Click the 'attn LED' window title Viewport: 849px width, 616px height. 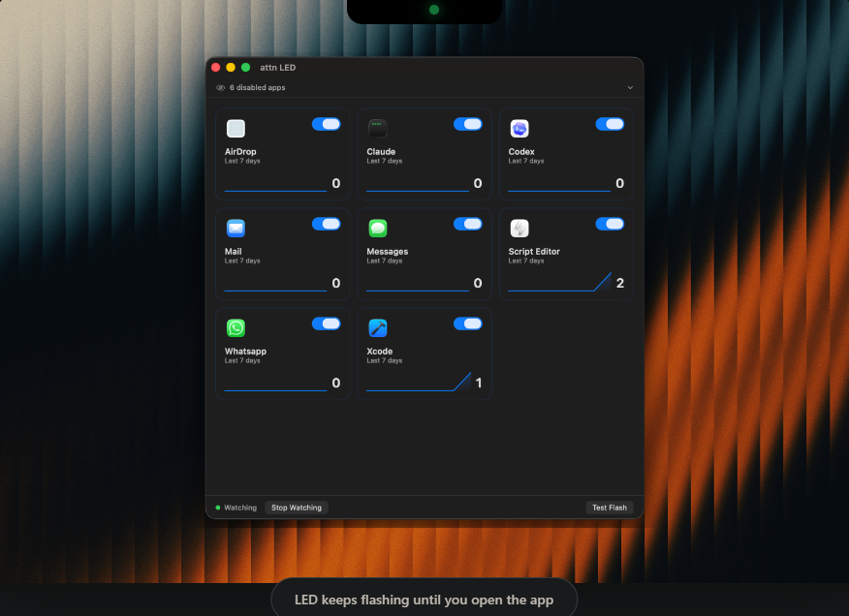[x=278, y=67]
